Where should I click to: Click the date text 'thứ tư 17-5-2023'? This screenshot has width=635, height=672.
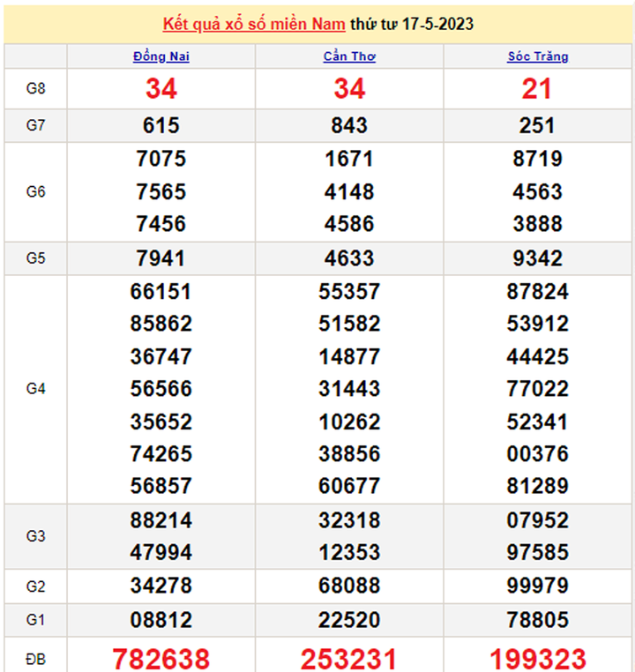click(412, 24)
